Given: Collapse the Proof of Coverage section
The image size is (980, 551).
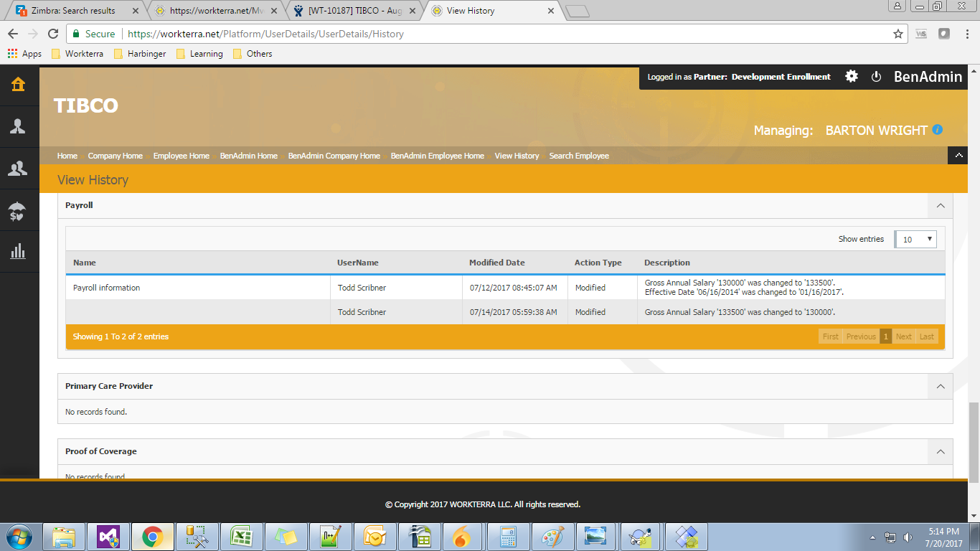Looking at the screenshot, I should [x=940, y=451].
